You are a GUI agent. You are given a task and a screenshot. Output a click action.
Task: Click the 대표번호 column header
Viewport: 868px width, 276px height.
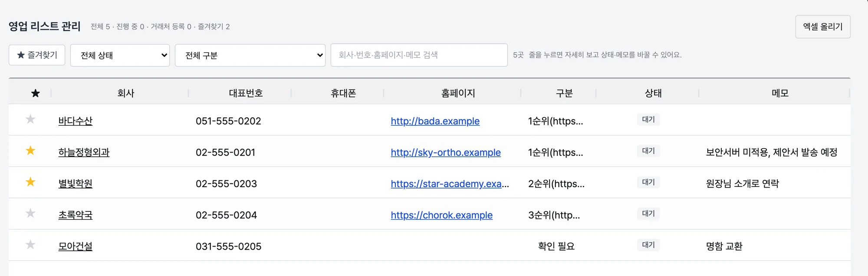pyautogui.click(x=246, y=93)
